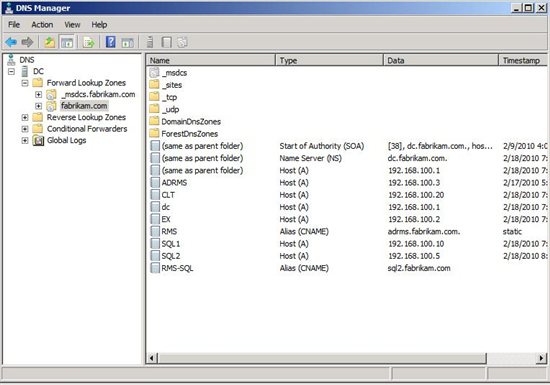The image size is (550, 385).
Task: Click the Up One Level folder icon
Action: click(49, 42)
